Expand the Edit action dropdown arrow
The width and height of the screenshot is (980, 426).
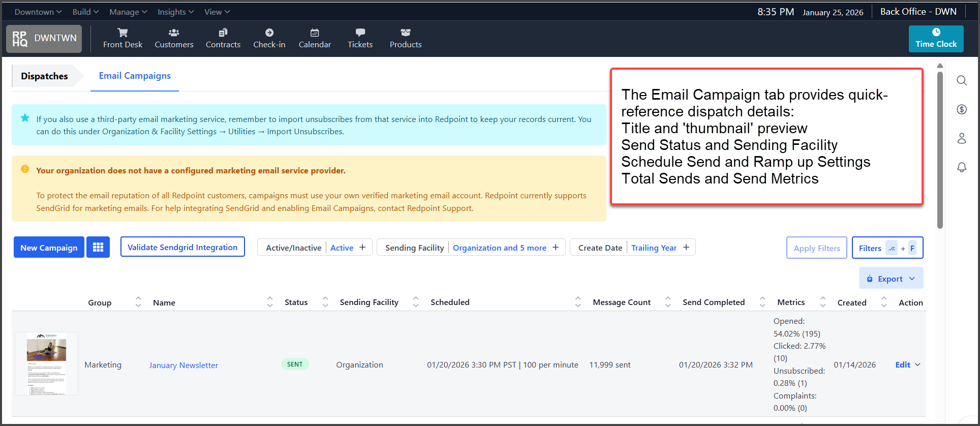(918, 364)
